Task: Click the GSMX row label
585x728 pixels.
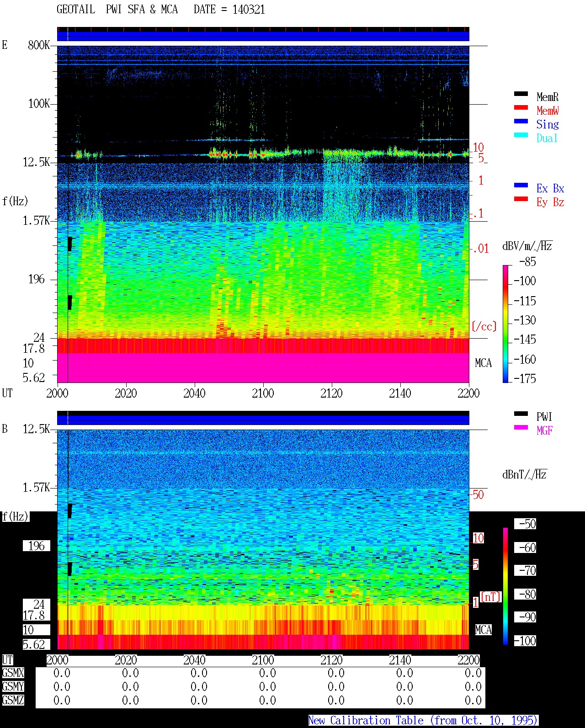Action: point(13,673)
